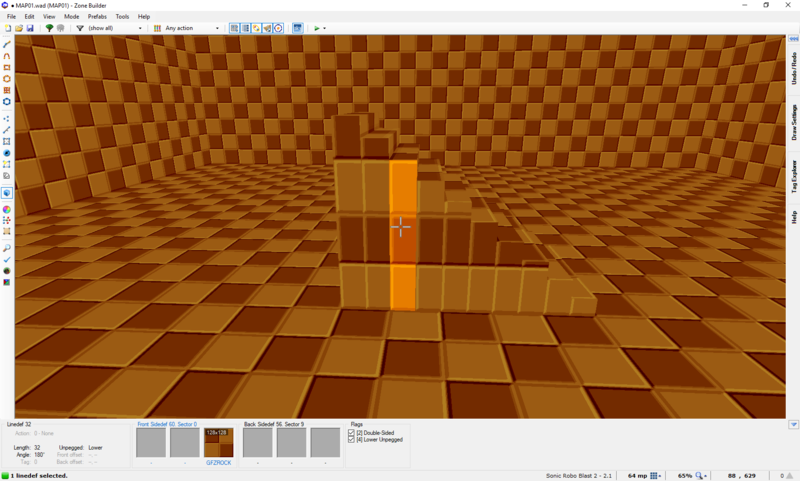Open map file with folder icon

pyautogui.click(x=19, y=28)
